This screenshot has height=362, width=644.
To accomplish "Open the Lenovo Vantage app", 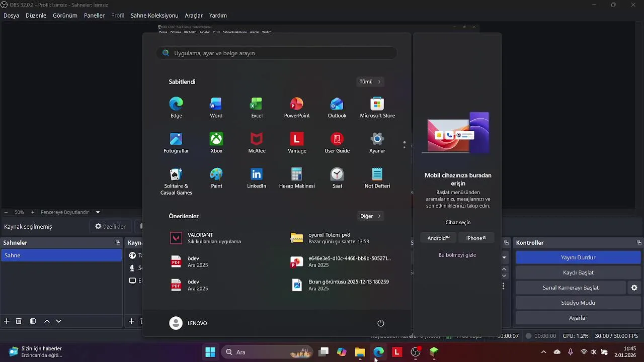I will click(x=297, y=143).
